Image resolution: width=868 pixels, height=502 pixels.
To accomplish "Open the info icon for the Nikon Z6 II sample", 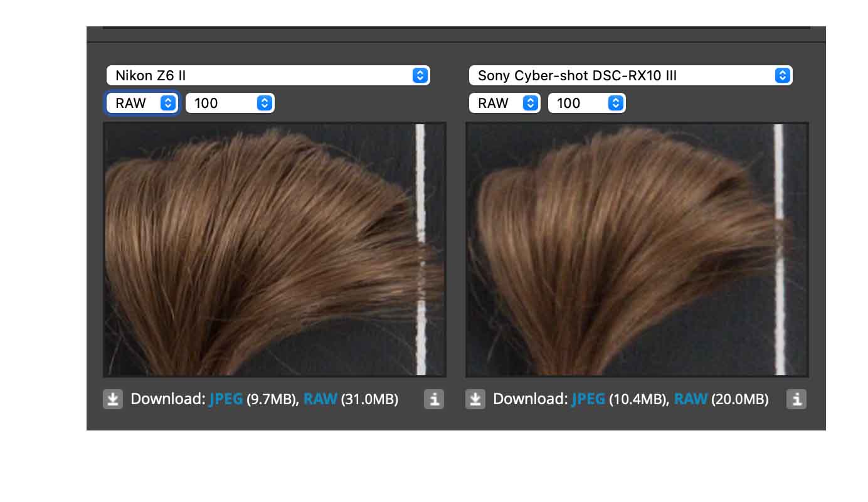I will (x=434, y=399).
